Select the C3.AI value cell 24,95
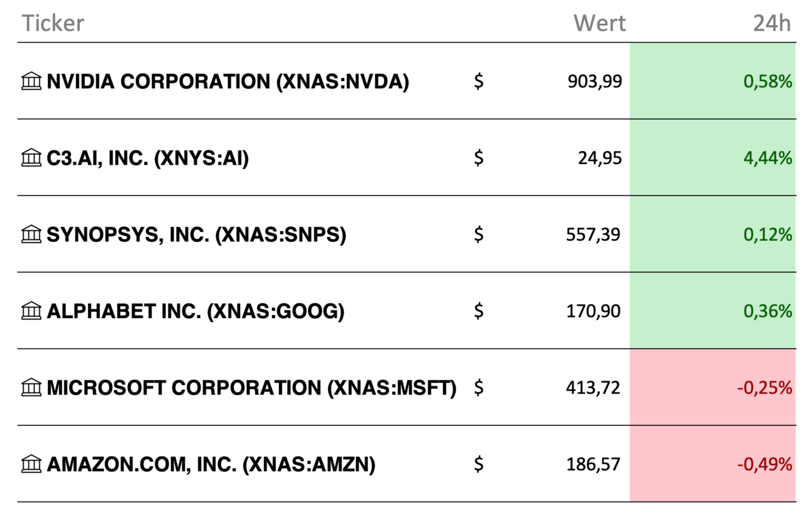Viewport: 812px width, 516px height. [x=600, y=158]
